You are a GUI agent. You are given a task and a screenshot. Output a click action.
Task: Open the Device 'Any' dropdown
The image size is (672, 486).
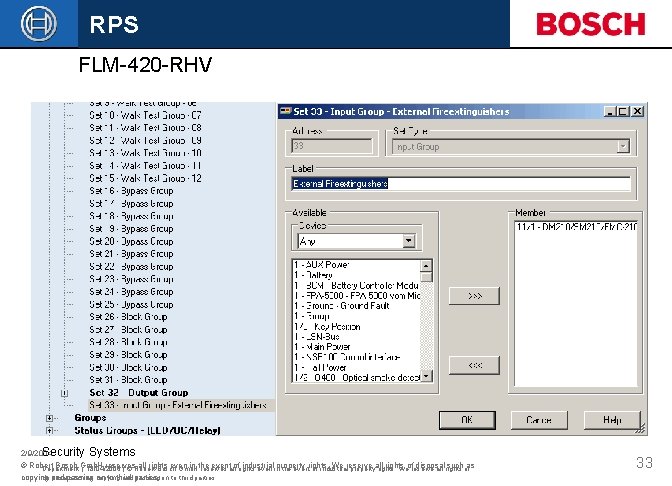coord(409,241)
